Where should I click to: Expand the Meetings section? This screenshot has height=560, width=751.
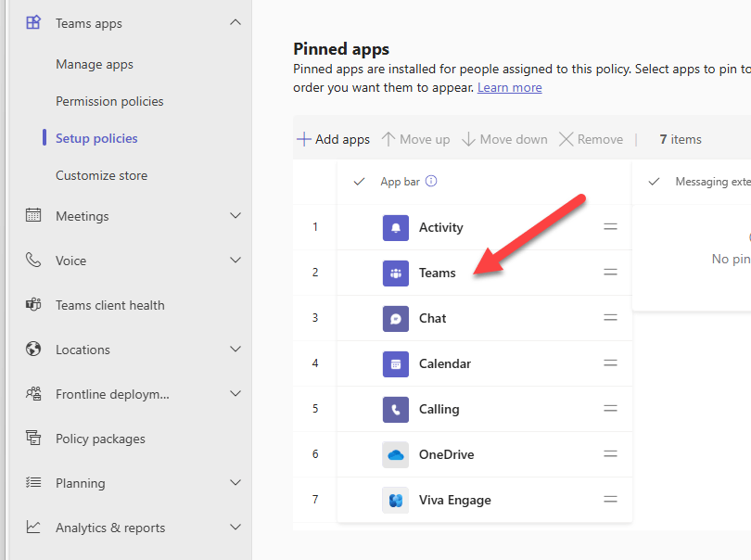[x=235, y=216]
